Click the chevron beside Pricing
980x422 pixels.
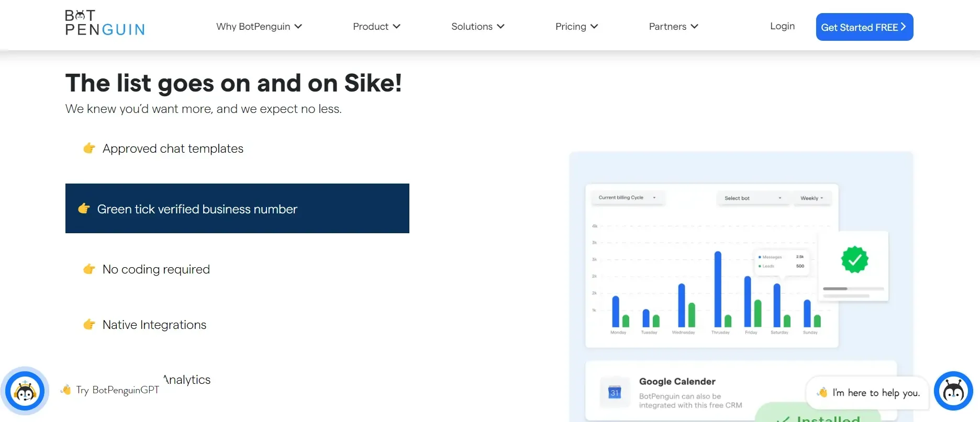pyautogui.click(x=594, y=27)
